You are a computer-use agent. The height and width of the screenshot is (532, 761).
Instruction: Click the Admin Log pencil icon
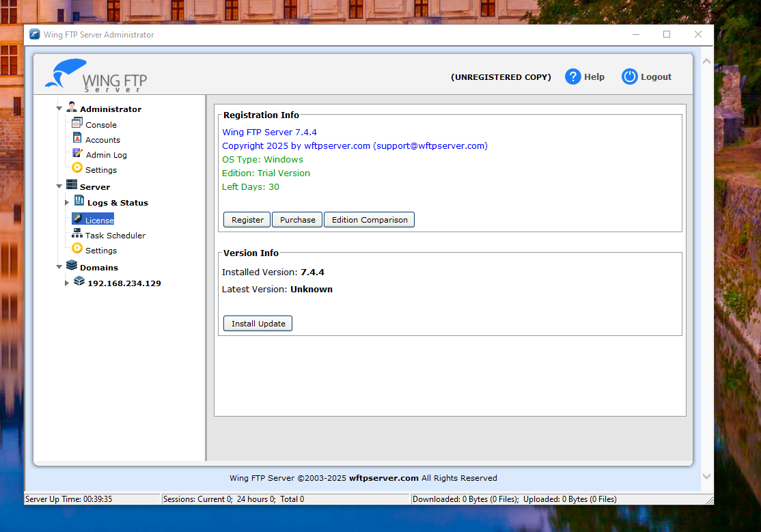pos(77,153)
